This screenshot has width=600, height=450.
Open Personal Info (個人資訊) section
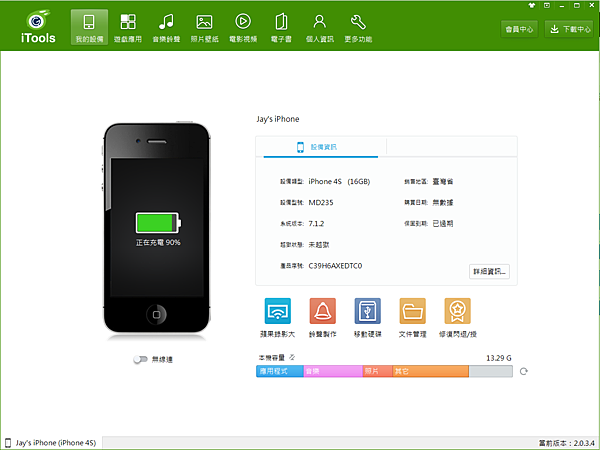coord(320,27)
